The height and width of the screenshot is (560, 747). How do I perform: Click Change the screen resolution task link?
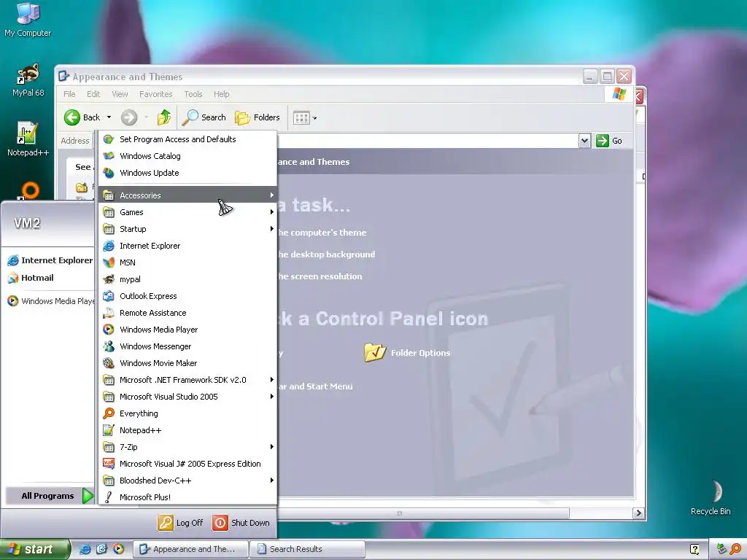click(x=320, y=276)
